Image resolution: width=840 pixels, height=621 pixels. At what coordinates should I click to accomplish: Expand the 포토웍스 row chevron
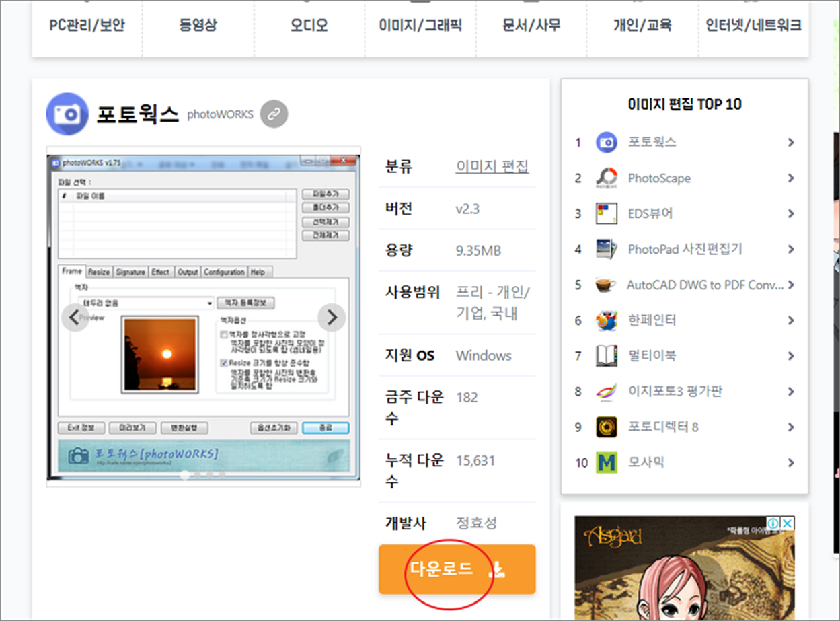pos(791,143)
